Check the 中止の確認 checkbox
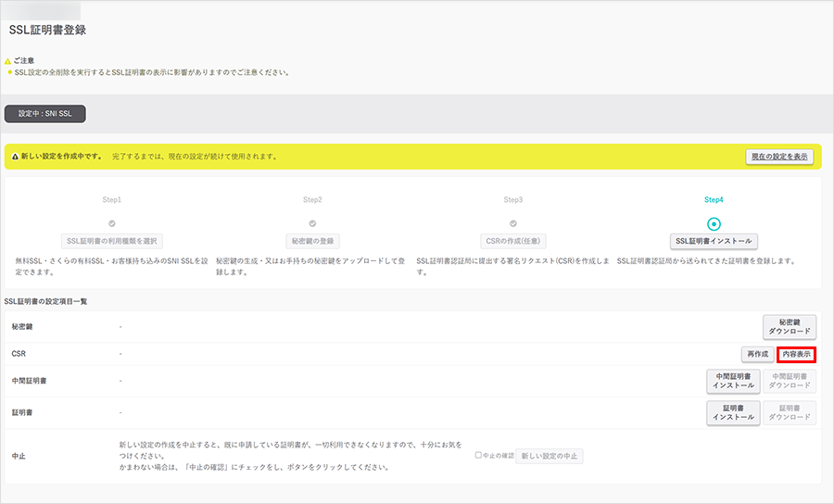This screenshot has width=834, height=504. pos(478,456)
